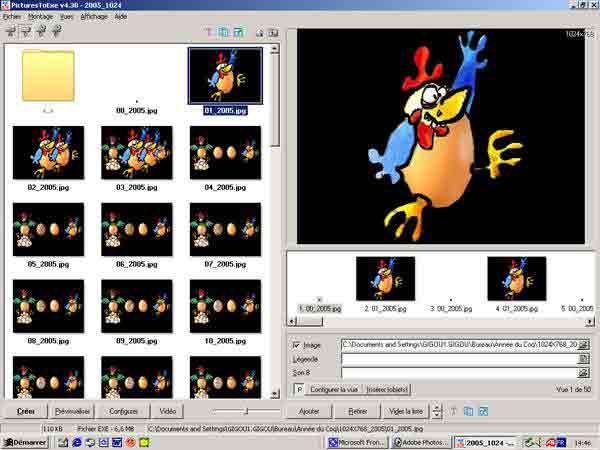Viewport: 600px width, 450px height.
Task: Click the file list scroll-up arrow
Action: 274,49
